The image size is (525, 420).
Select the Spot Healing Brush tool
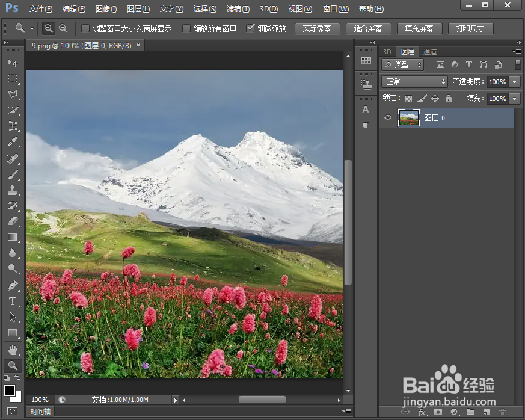[13, 158]
